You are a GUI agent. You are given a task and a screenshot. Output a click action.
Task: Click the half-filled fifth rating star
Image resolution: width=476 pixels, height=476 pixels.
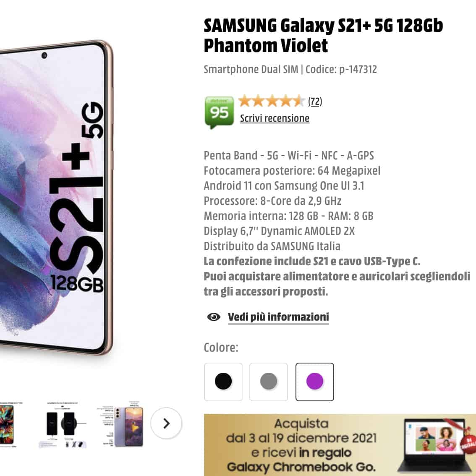click(x=297, y=101)
